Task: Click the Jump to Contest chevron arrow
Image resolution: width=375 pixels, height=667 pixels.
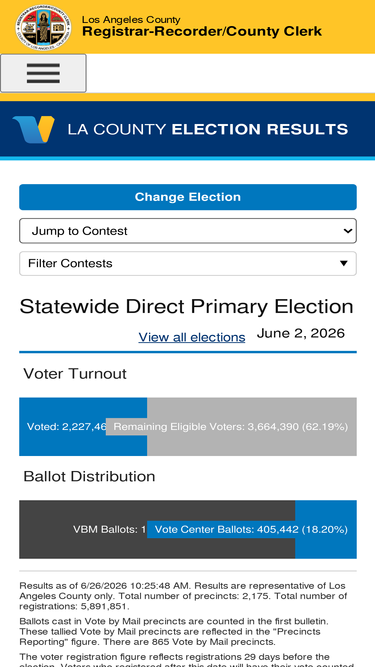Action: click(348, 231)
